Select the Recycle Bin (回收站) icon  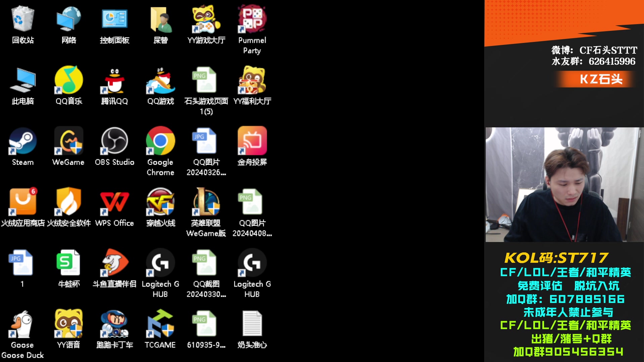[x=23, y=19]
